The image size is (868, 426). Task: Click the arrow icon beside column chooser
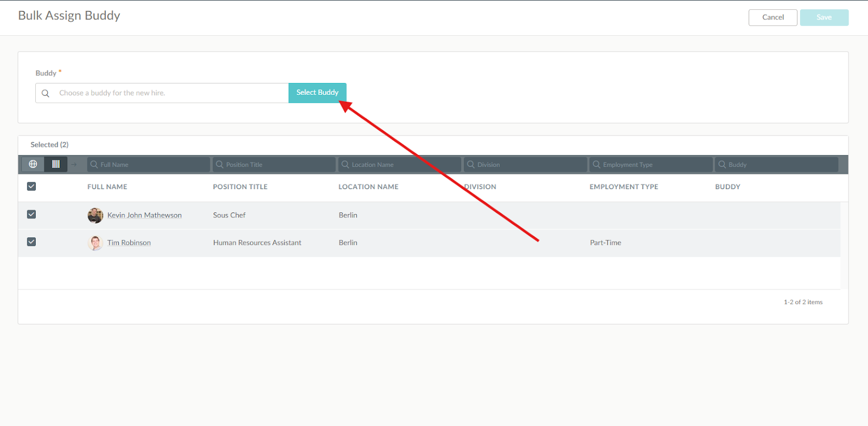coord(74,164)
